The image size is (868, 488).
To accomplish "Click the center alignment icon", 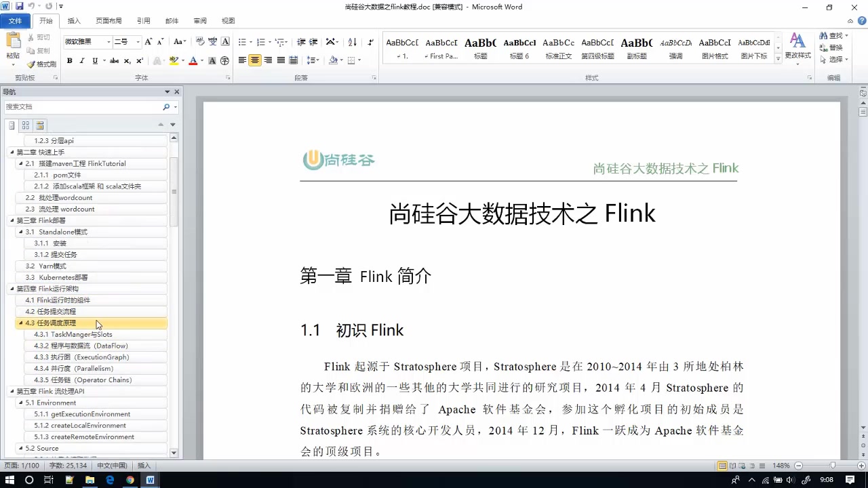I will [255, 60].
